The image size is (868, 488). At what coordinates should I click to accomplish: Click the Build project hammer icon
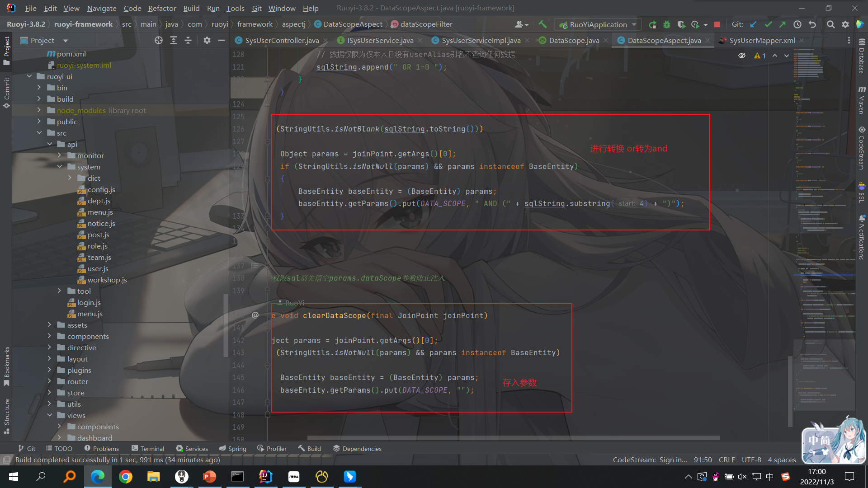coord(542,24)
